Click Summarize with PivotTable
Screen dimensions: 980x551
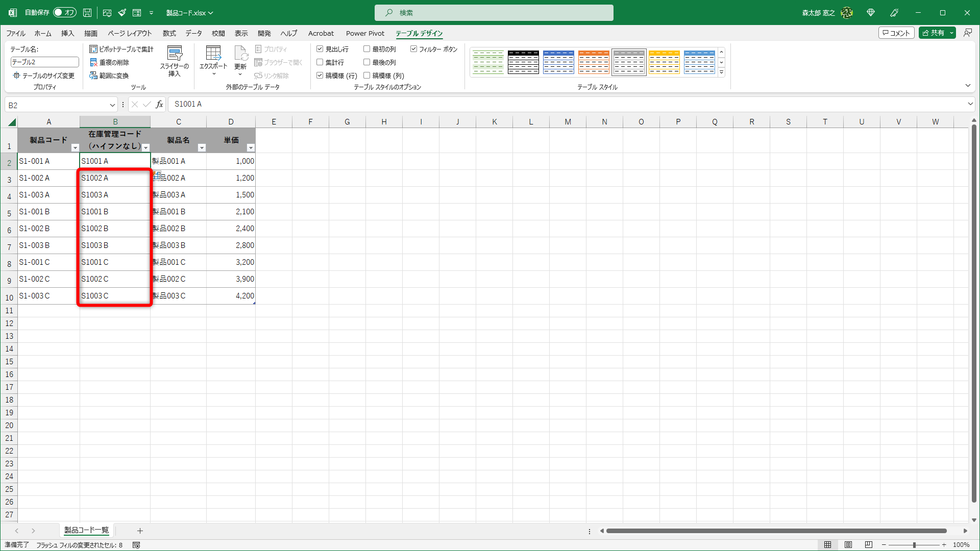pyautogui.click(x=121, y=49)
